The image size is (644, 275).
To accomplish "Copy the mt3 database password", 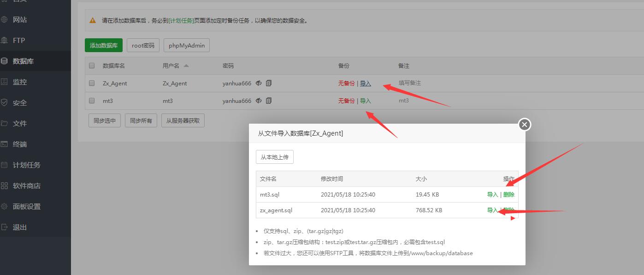I will (x=269, y=101).
